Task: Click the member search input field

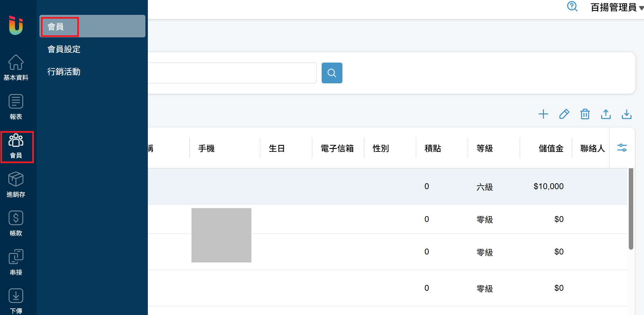Action: (x=232, y=73)
